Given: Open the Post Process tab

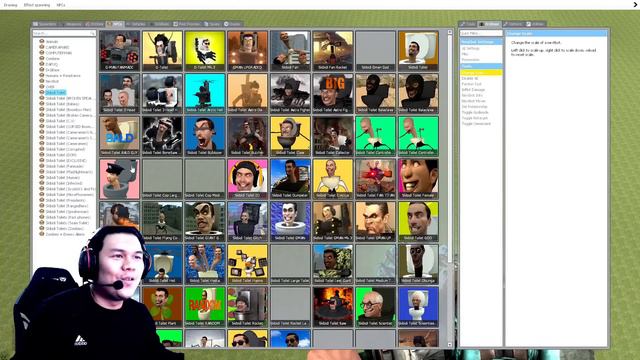Looking at the screenshot, I should (187, 24).
